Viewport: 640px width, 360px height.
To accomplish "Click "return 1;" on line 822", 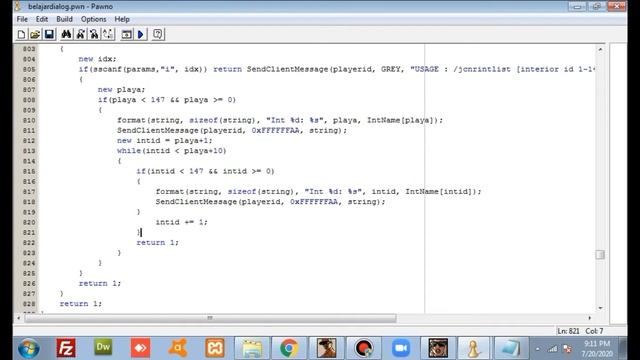I will 157,242.
